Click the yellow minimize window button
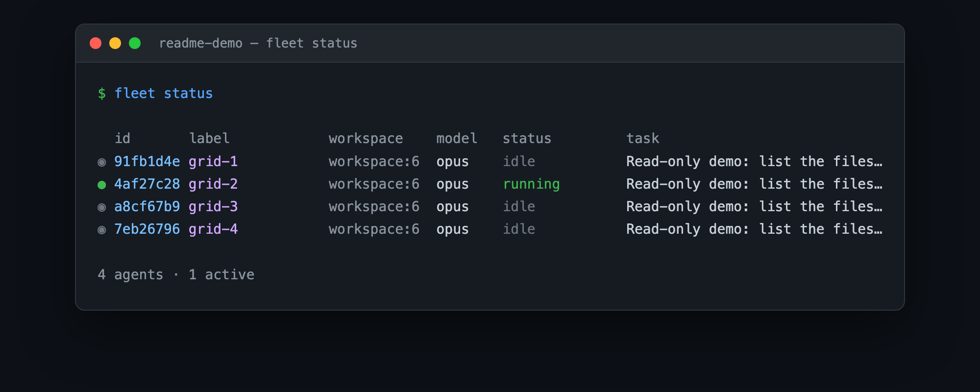Viewport: 980px width, 392px height. 115,43
